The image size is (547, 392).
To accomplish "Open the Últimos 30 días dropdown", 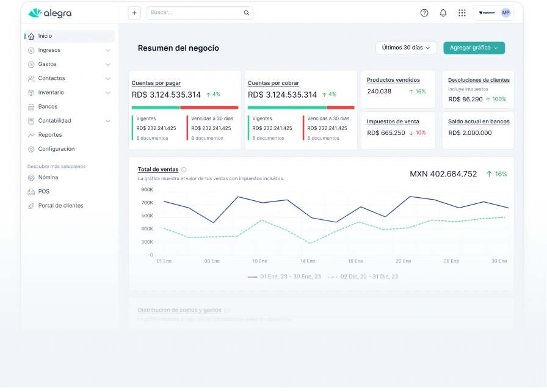I will [406, 48].
